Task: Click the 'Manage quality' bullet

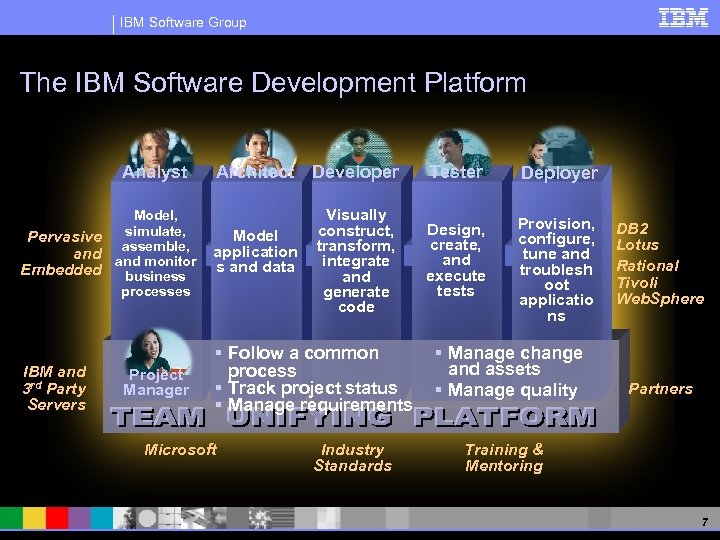Action: point(512,390)
